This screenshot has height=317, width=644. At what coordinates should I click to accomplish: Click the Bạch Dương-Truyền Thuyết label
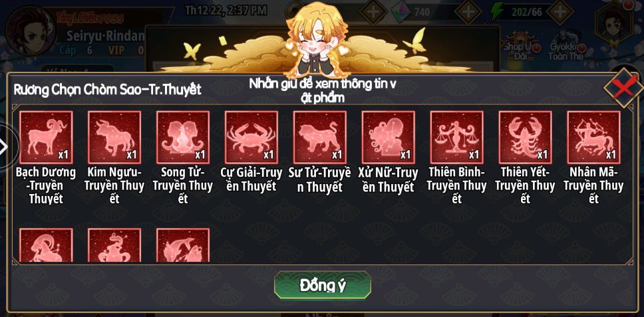46,186
